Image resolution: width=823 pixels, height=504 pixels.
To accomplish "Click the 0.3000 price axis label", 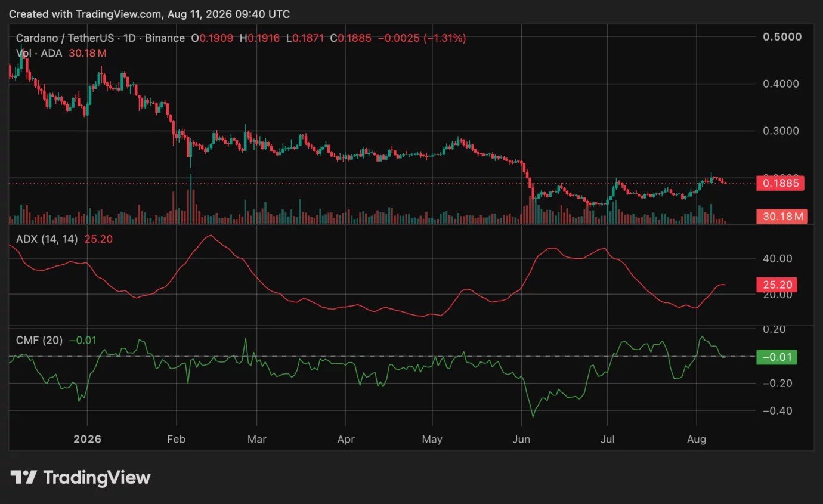I will click(782, 131).
